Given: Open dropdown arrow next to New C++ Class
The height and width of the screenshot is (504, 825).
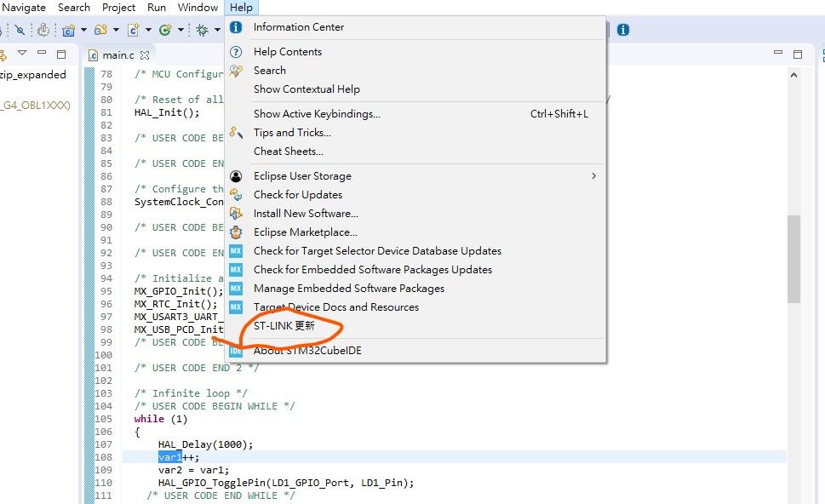Looking at the screenshot, I should [x=180, y=30].
